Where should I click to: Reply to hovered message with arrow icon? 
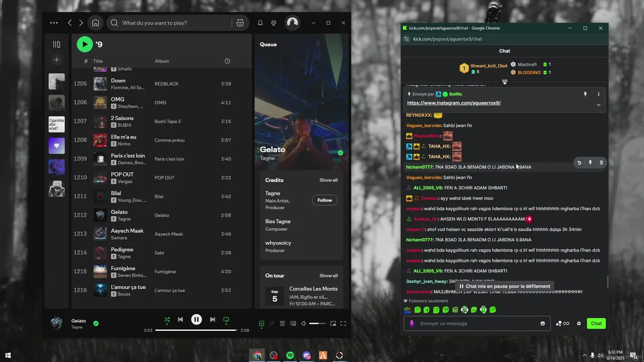coord(579,162)
